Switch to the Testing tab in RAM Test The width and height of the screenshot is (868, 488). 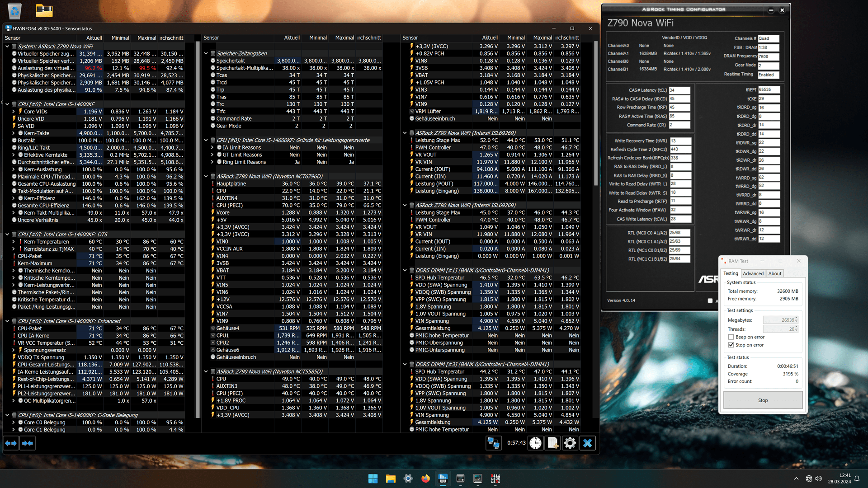(731, 273)
